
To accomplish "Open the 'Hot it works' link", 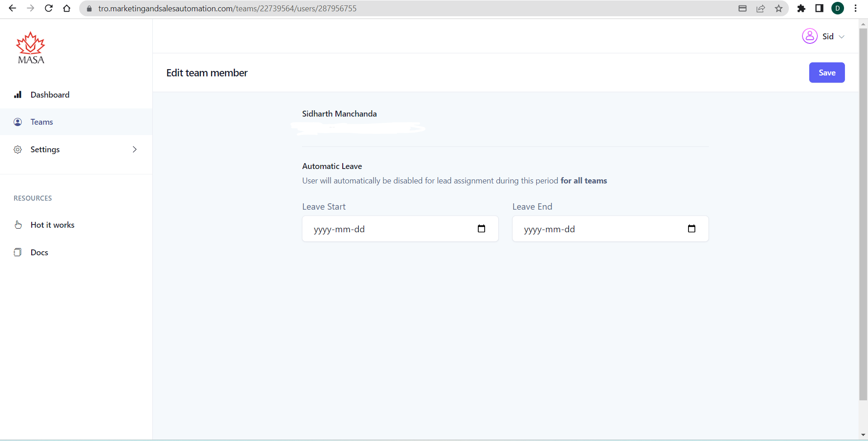I will coord(52,225).
